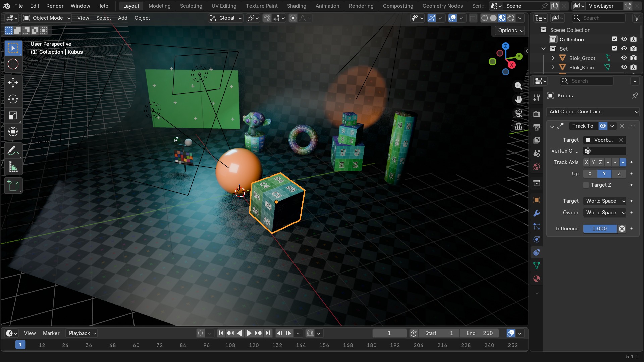Enable the Target Z checkbox
Screen dimensions: 644x362
(586, 185)
